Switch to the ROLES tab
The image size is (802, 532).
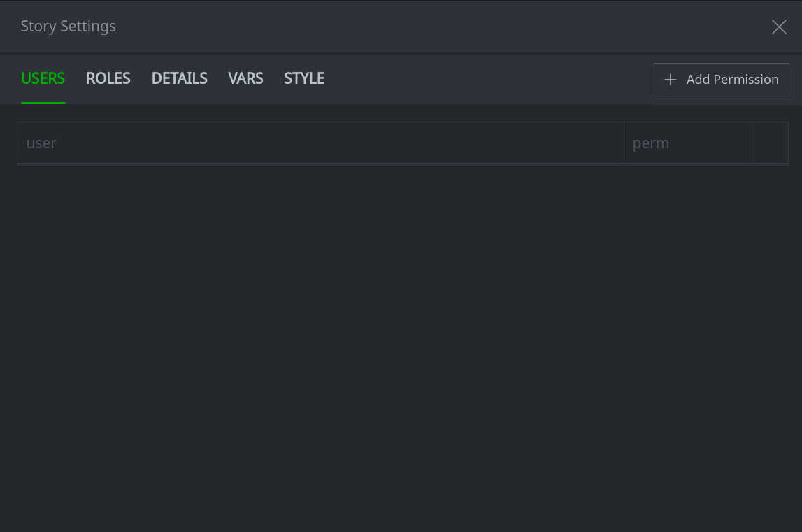pyautogui.click(x=108, y=78)
